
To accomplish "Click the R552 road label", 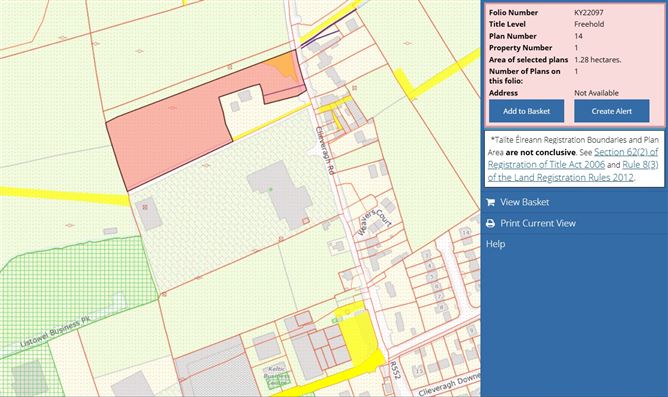I will coord(395,371).
